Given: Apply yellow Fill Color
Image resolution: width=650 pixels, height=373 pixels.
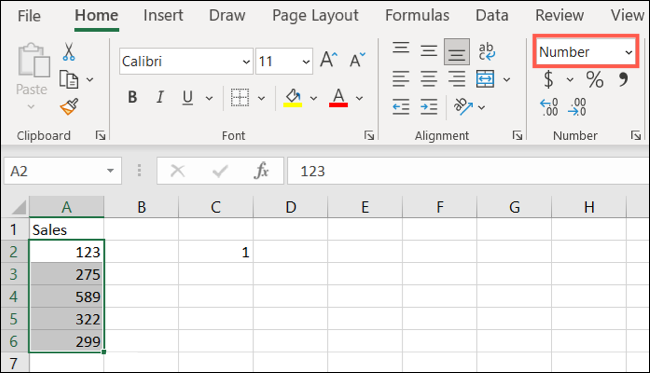Looking at the screenshot, I should pos(293,98).
